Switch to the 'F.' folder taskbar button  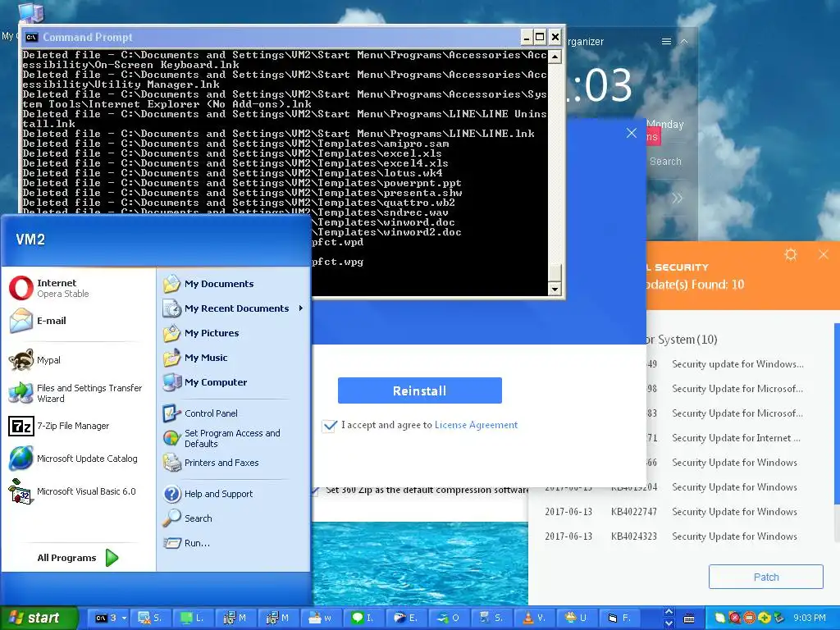621,619
